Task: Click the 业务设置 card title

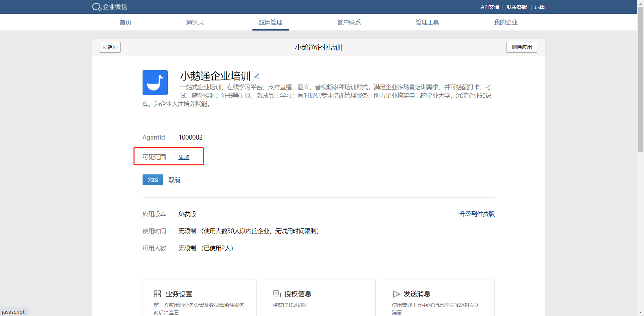Action: 179,294
